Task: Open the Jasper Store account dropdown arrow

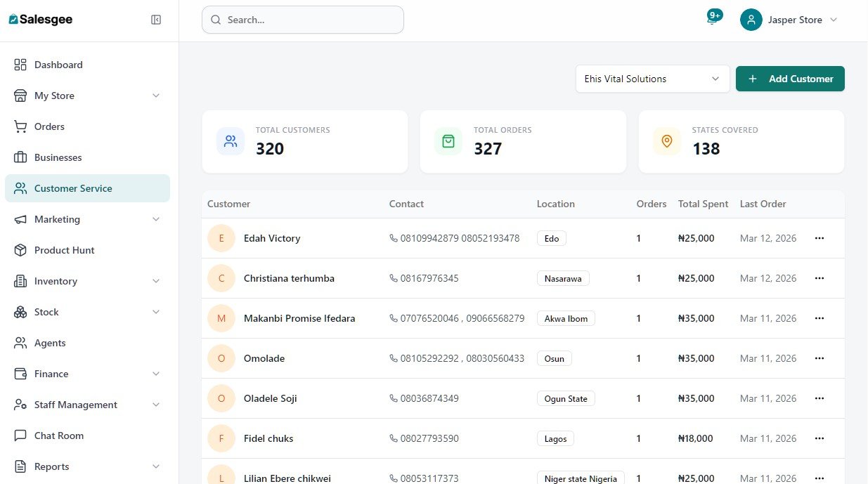Action: [834, 20]
